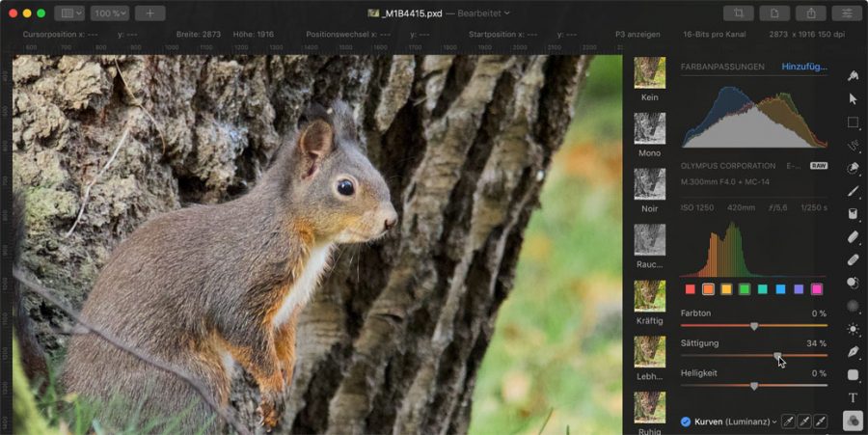
Task: Open the view options dropdown in toolbar
Action: click(x=69, y=14)
